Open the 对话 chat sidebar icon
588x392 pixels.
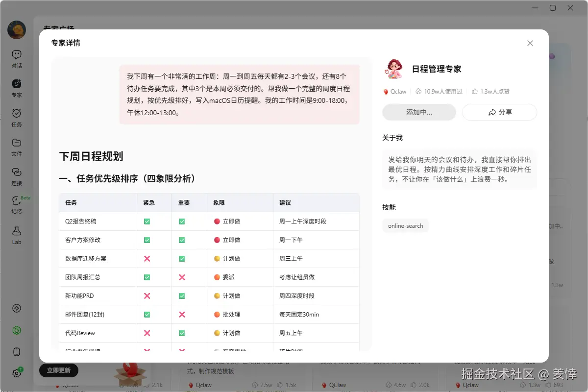(17, 58)
